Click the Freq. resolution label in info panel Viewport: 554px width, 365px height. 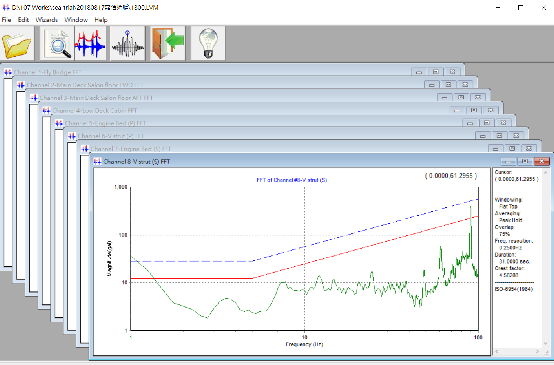(514, 241)
